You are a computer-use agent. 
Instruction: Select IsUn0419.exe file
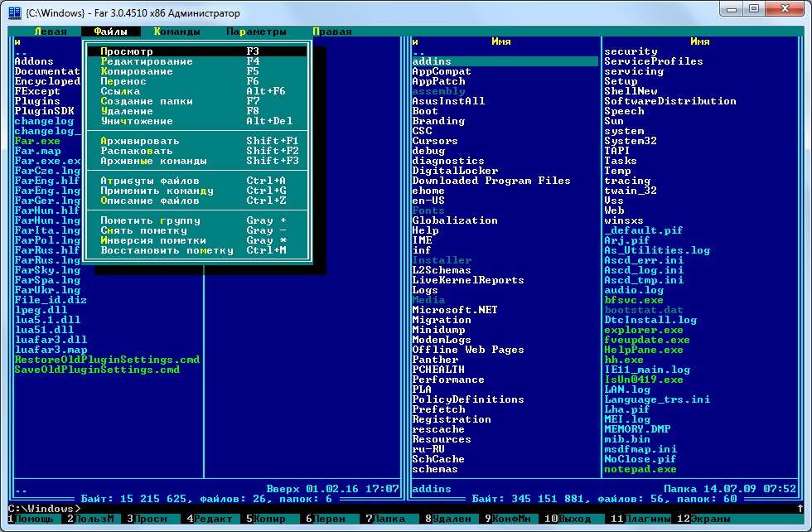pyautogui.click(x=644, y=380)
